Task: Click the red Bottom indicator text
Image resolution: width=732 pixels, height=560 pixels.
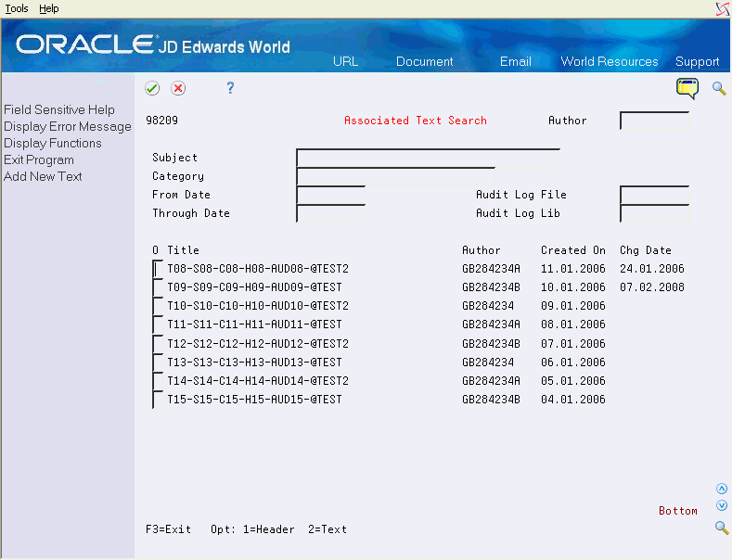Action: [x=678, y=511]
